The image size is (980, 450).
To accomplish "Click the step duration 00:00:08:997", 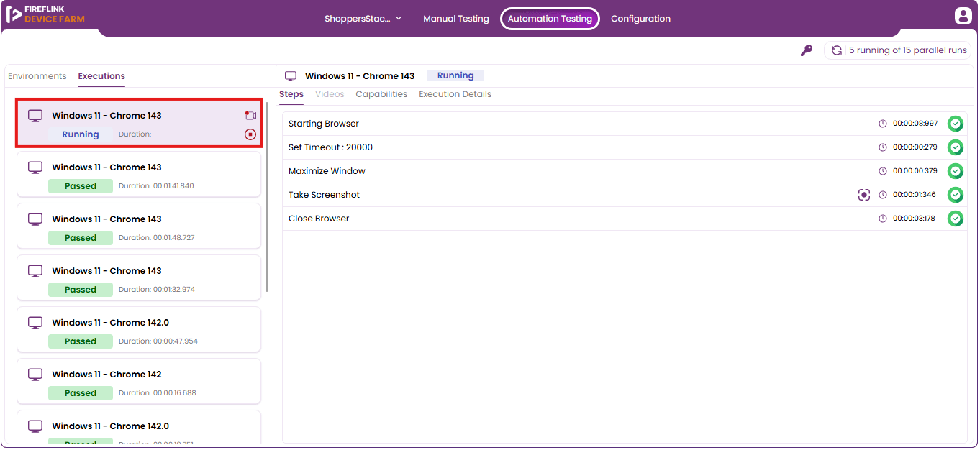I will [x=915, y=124].
